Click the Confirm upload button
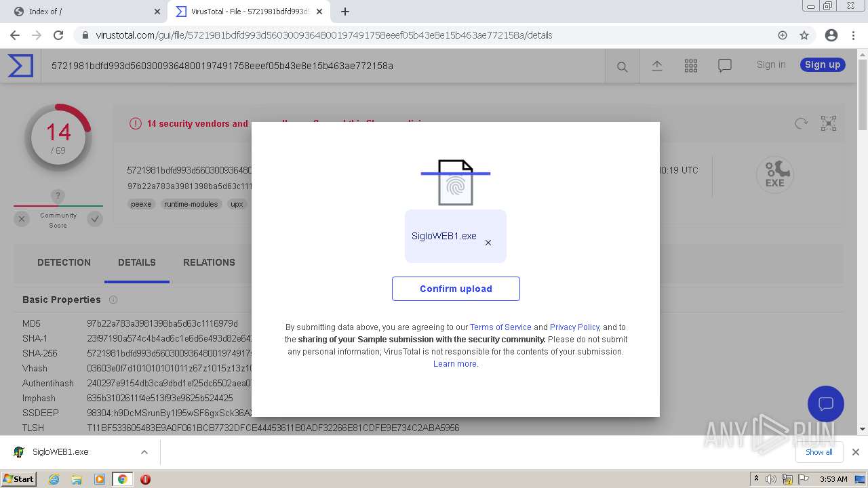 (x=456, y=289)
